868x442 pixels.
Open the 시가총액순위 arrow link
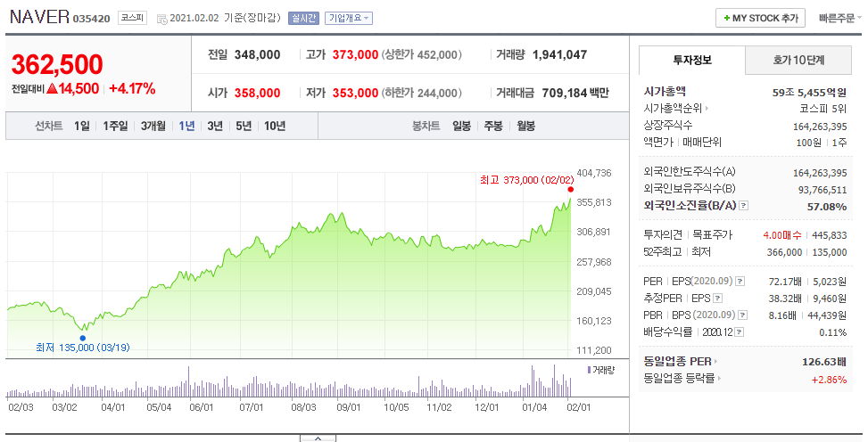click(676, 109)
